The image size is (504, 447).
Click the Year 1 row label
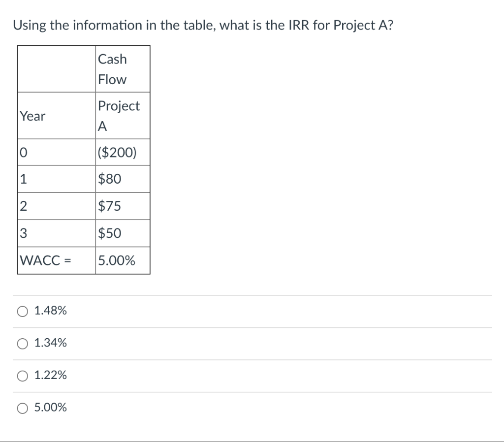(22, 179)
